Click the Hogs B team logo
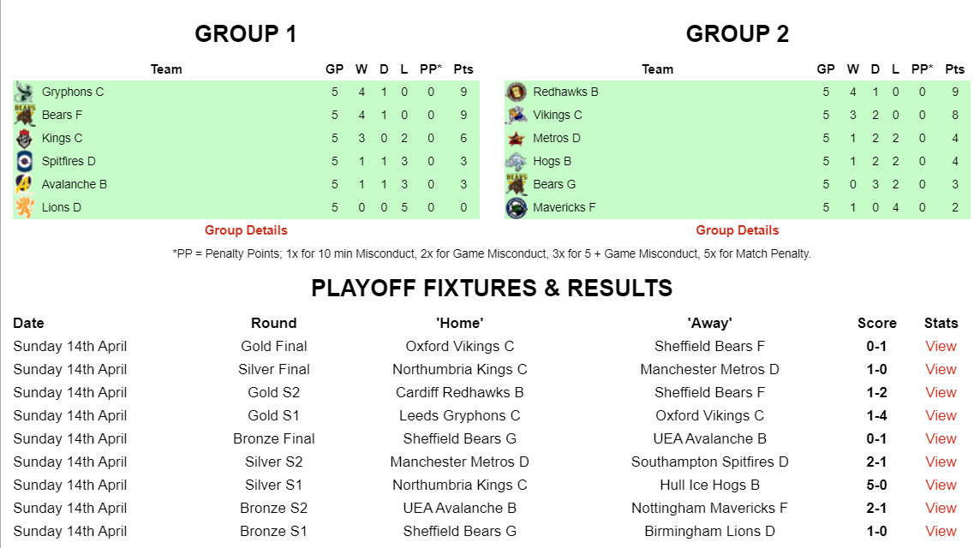The image size is (980, 548). [x=516, y=161]
